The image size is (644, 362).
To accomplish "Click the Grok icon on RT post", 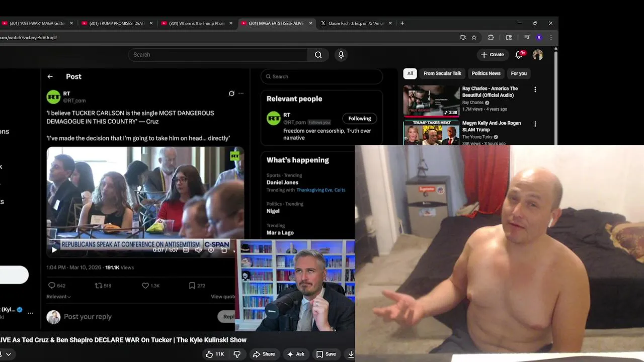I will pos(231,94).
